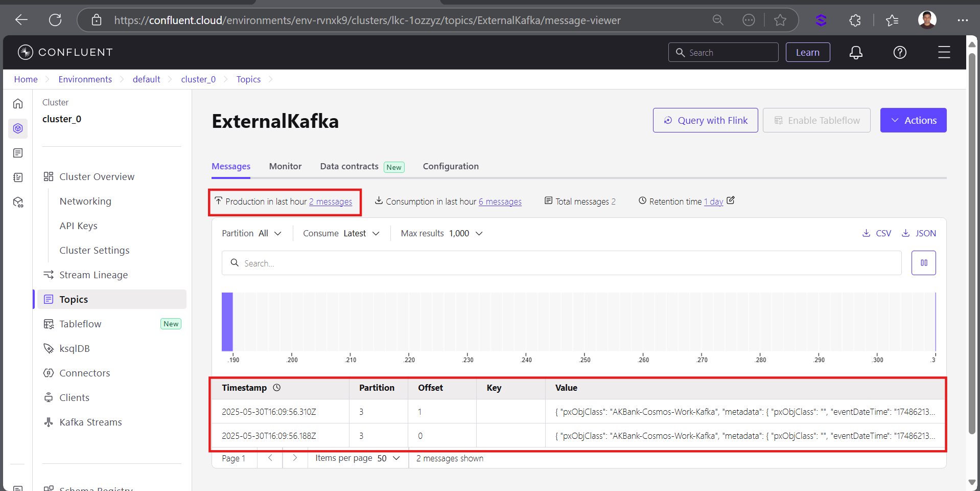The image size is (980, 491).
Task: Click the Learn button
Action: click(807, 52)
